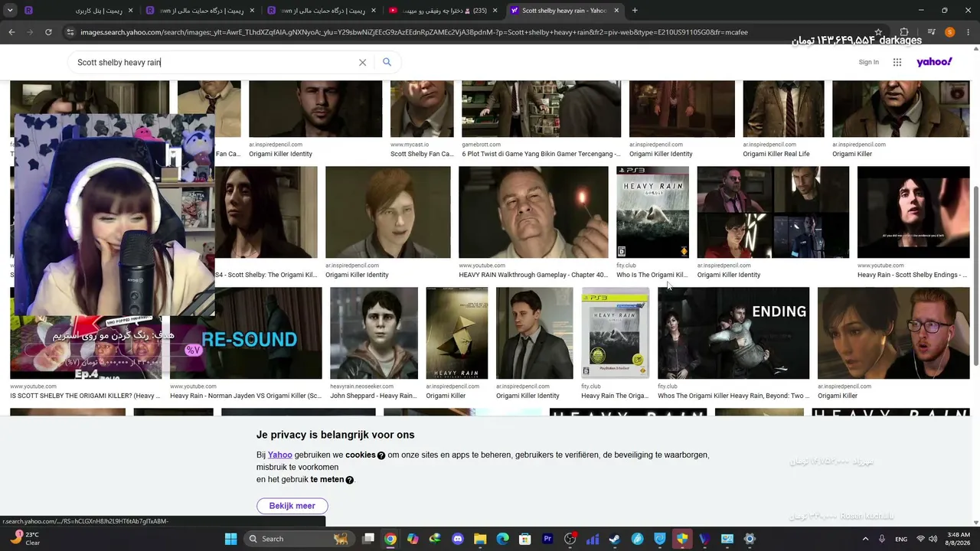Open the Origami Killer Real Life result
Viewport: 980px width, 551px height.
776,154
